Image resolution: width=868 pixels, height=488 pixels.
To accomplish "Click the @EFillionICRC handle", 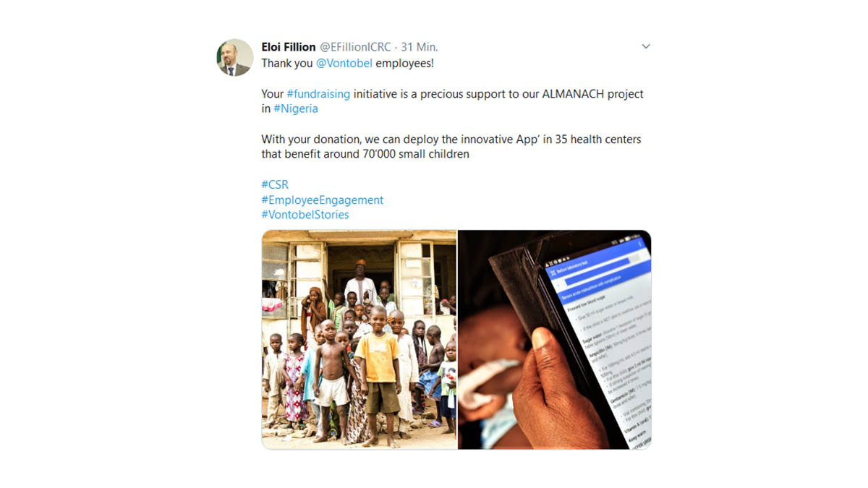I will coord(355,47).
